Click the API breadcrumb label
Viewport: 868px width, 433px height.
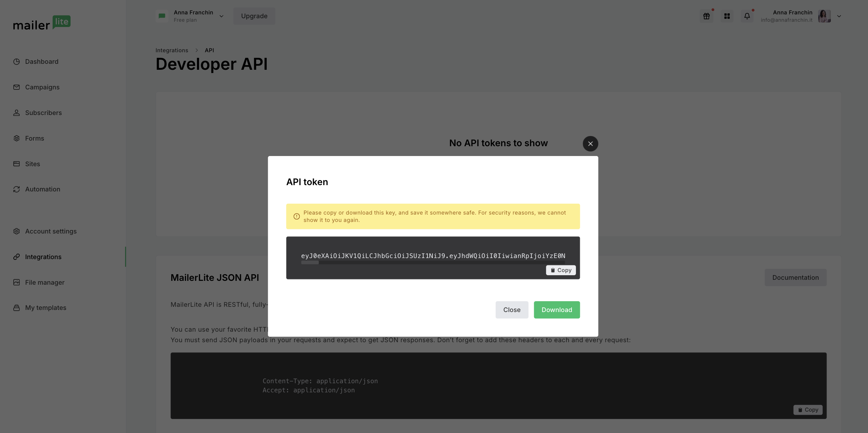(209, 50)
